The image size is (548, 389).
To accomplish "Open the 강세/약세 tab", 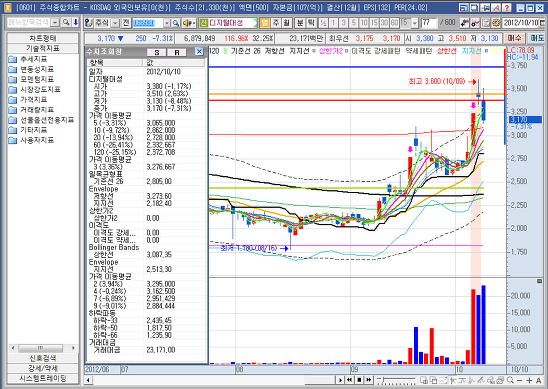I will (x=43, y=368).
